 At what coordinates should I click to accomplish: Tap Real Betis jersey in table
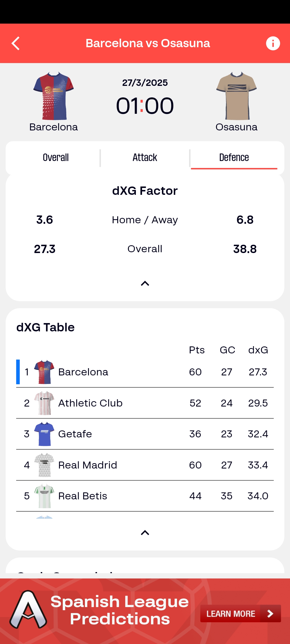tap(44, 496)
